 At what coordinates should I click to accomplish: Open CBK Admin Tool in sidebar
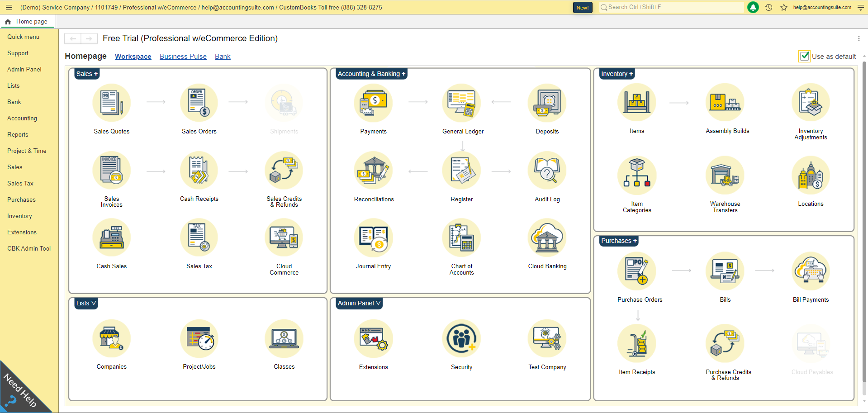tap(29, 248)
